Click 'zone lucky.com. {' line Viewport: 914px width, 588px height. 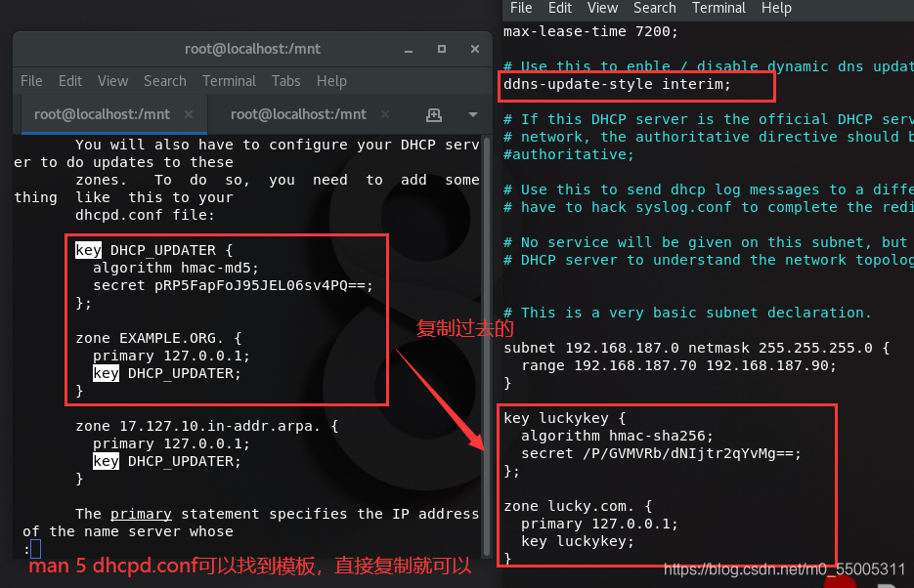(x=578, y=507)
